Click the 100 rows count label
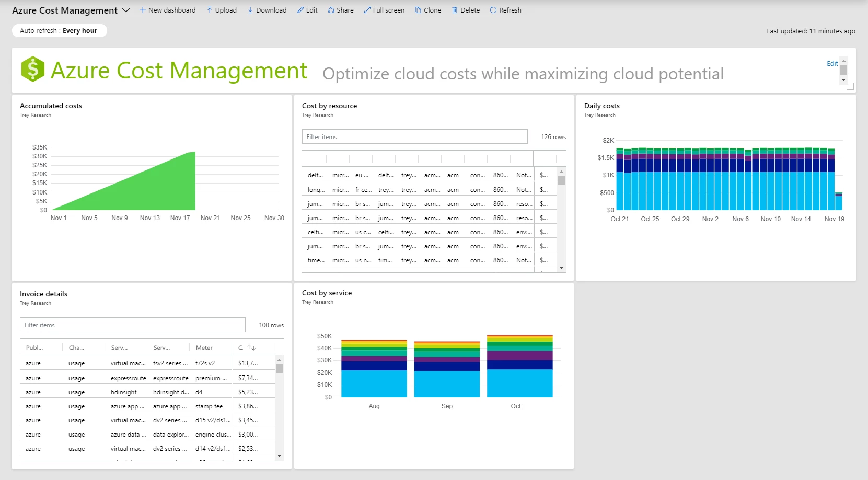Viewport: 868px width, 480px height. [271, 325]
